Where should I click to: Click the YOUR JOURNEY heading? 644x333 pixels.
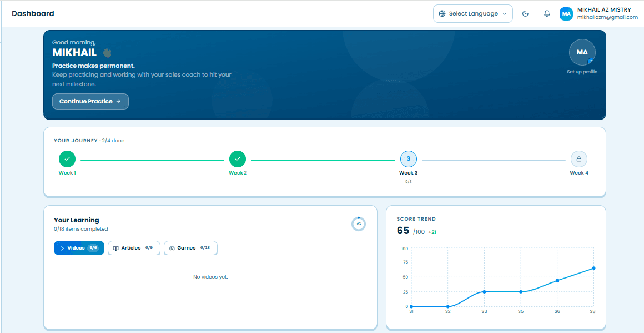[76, 141]
